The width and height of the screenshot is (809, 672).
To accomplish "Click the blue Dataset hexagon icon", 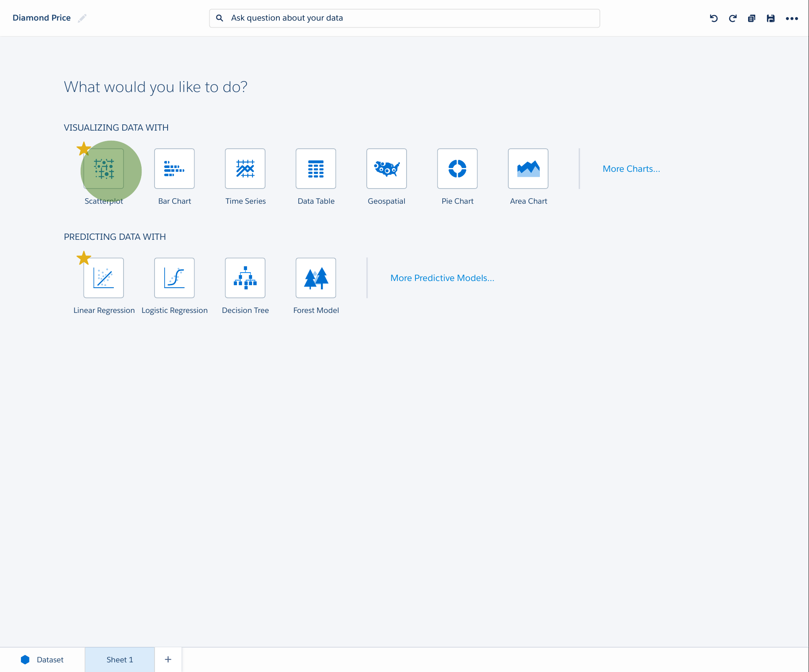I will [x=25, y=660].
